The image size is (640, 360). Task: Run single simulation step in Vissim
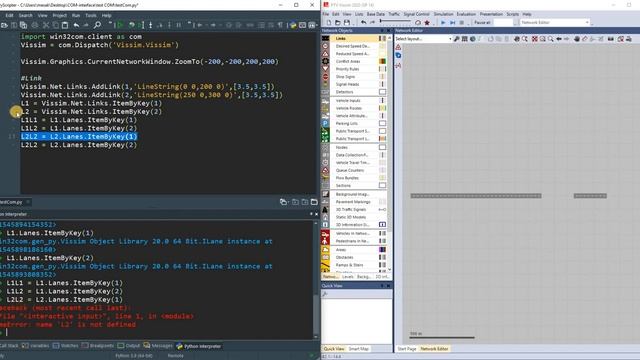pos(452,22)
